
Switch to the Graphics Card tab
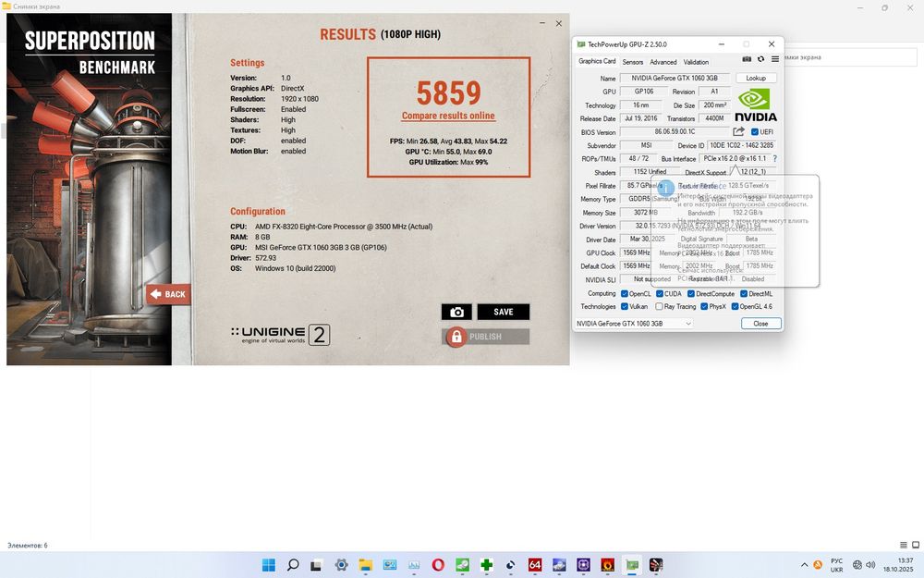point(597,61)
